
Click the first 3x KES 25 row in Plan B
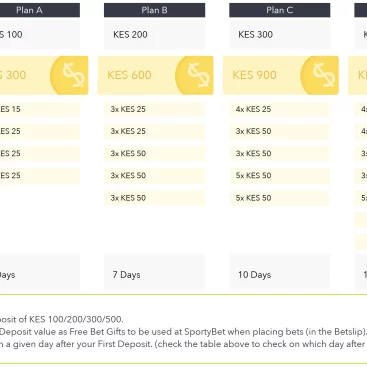pyautogui.click(x=154, y=109)
